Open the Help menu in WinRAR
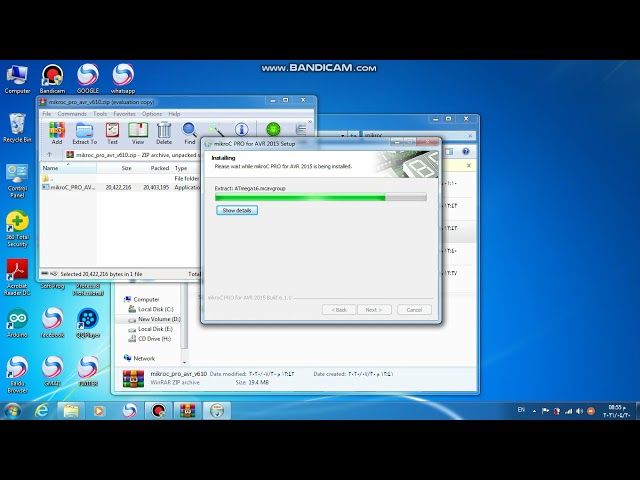Screen dimensions: 640x480 tap(174, 114)
